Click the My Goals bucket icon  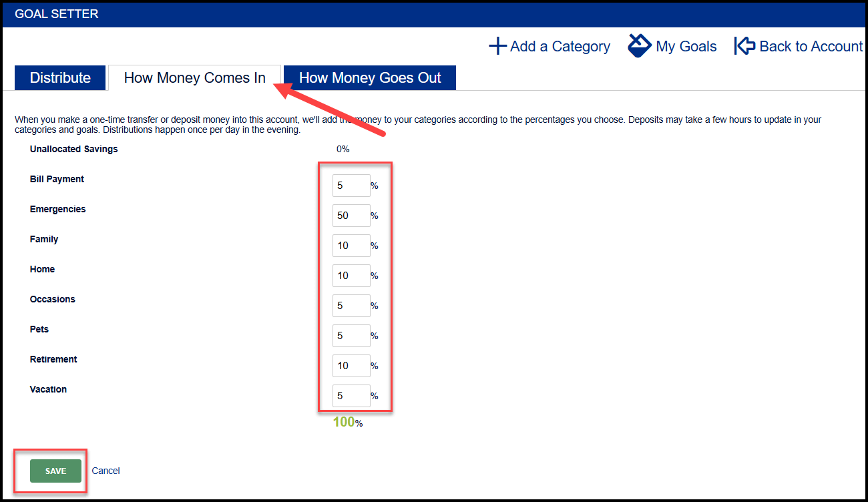click(x=639, y=46)
